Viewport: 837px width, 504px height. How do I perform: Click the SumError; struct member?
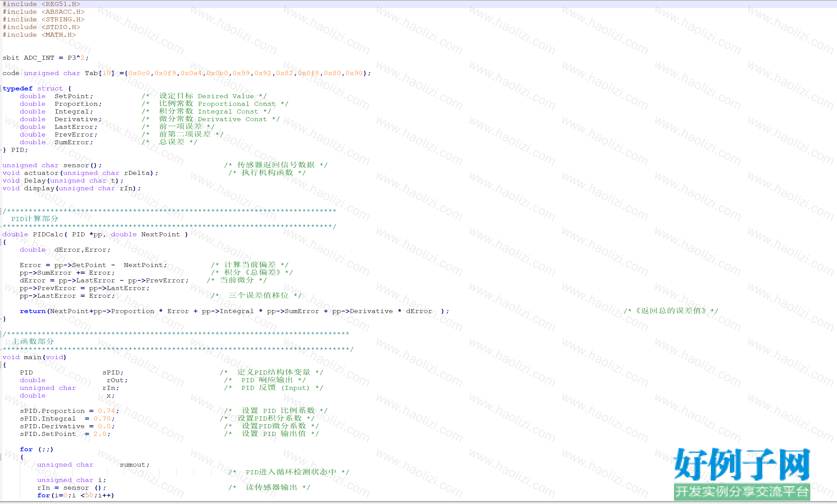pos(74,142)
